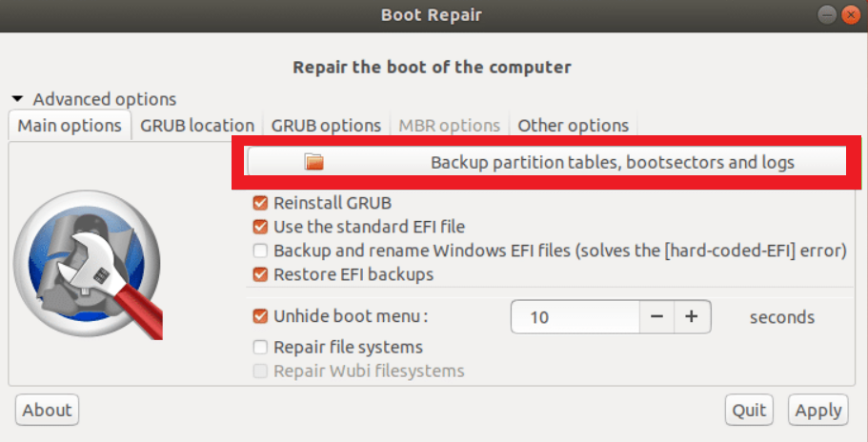The height and width of the screenshot is (442, 868).
Task: Open the GRUB options tab
Action: (326, 126)
